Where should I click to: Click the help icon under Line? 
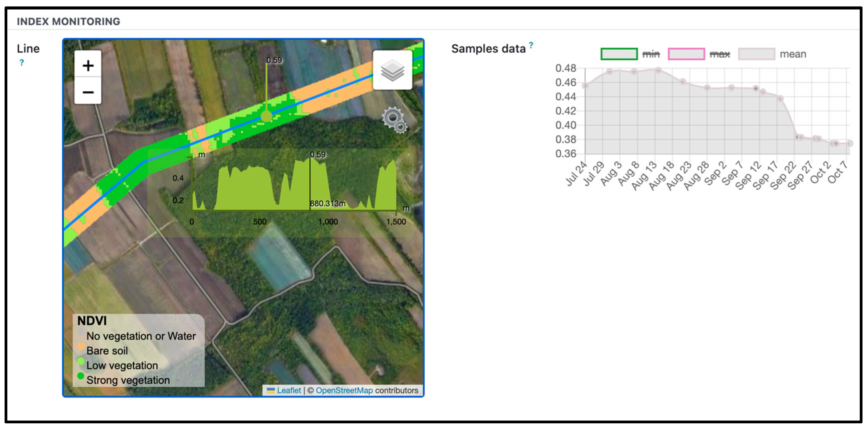(22, 63)
